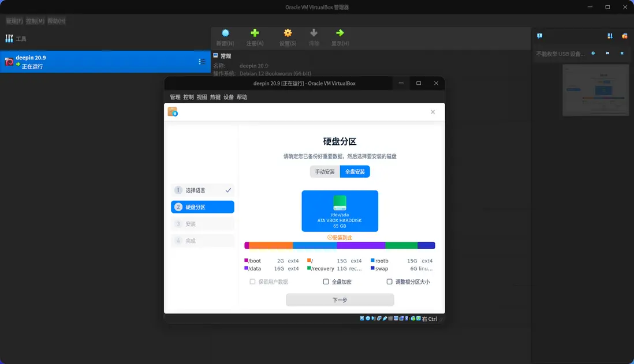Open 帮助(H) menu in VirtualBox Manager

click(56, 21)
